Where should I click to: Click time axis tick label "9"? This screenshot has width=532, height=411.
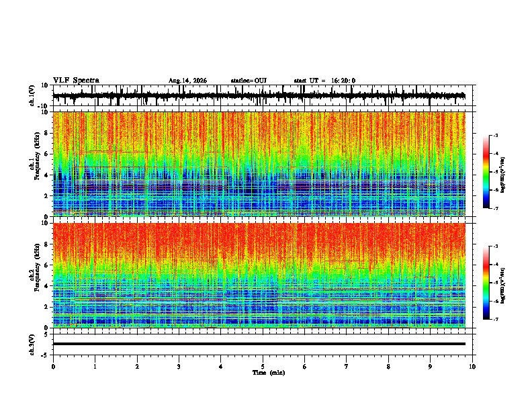(x=430, y=367)
